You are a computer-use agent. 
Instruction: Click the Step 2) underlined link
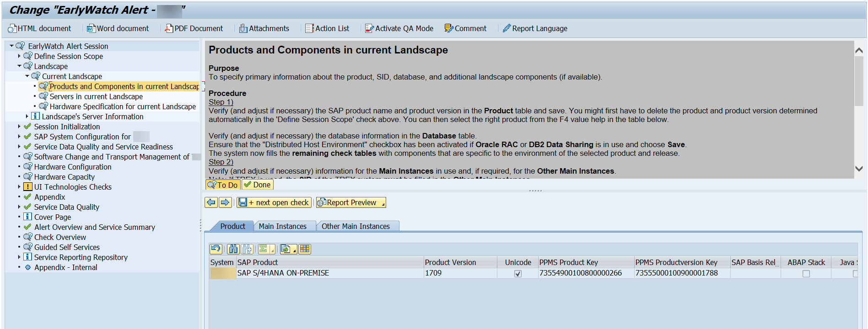pyautogui.click(x=221, y=162)
